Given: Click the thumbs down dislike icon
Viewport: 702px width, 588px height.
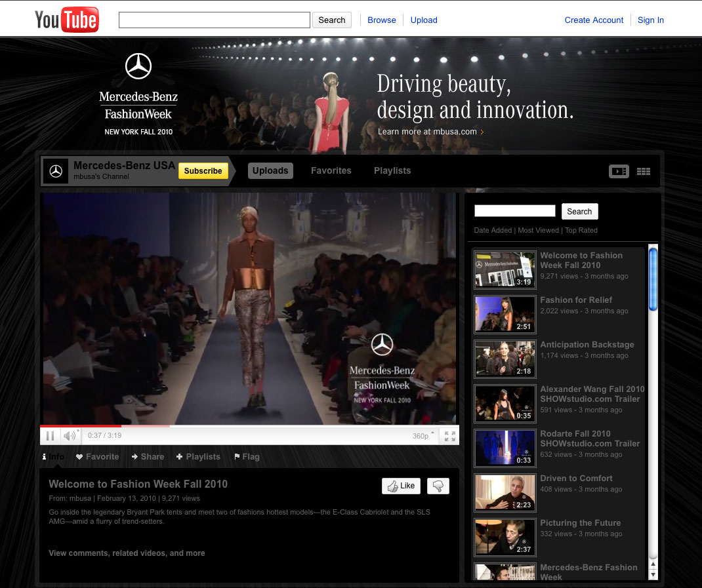Looking at the screenshot, I should 438,486.
